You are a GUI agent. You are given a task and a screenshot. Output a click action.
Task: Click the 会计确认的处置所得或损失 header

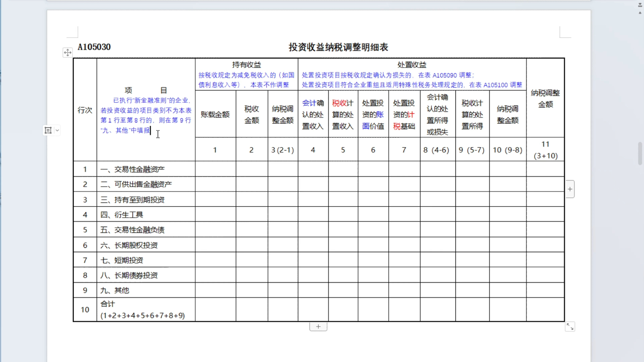point(437,114)
